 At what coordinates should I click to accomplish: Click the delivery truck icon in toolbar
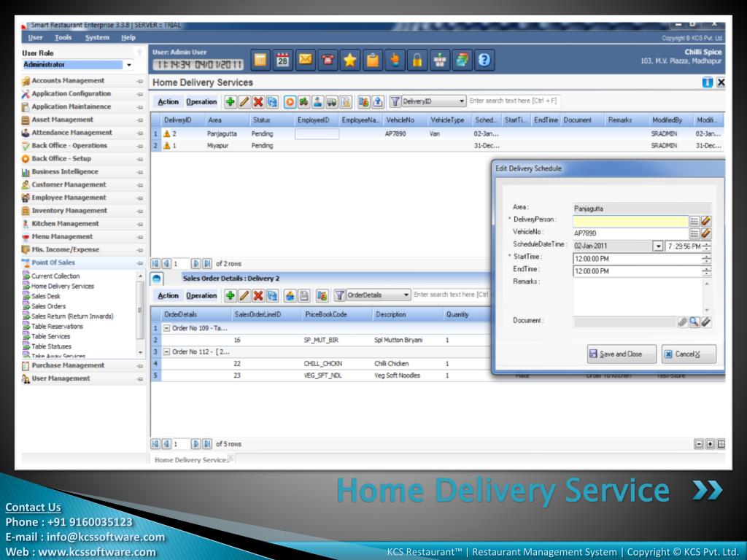click(x=332, y=101)
